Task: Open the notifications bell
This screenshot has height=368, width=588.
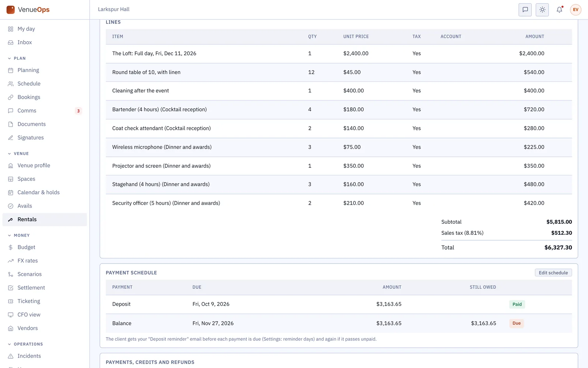Action: (559, 10)
